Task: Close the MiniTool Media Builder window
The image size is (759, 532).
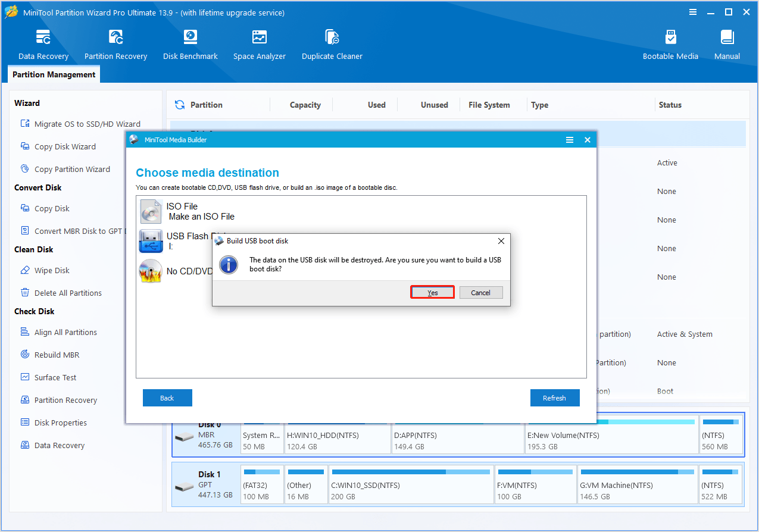Action: [x=587, y=140]
